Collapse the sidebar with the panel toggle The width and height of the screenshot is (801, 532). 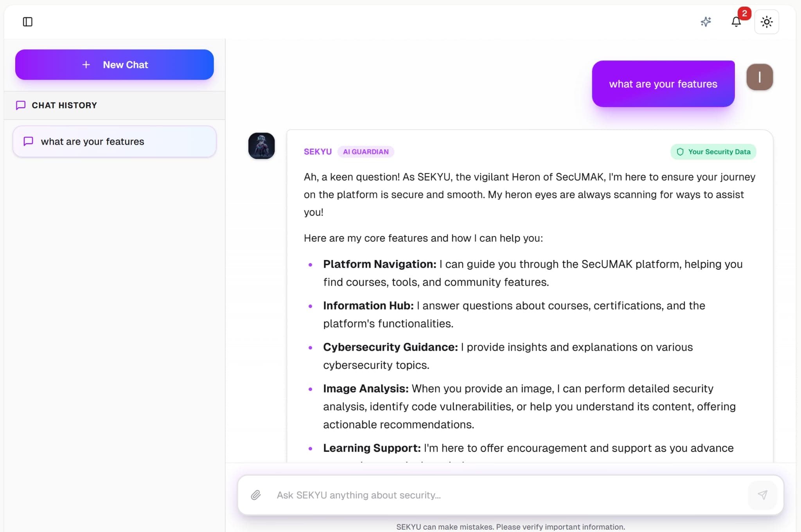click(x=27, y=22)
